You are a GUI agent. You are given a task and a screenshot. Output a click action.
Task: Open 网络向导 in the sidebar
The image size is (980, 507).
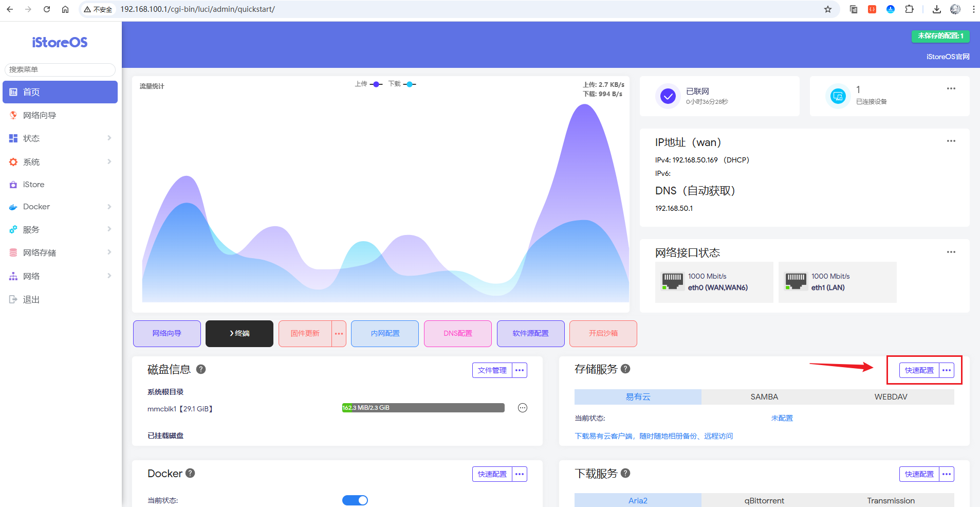coord(60,115)
